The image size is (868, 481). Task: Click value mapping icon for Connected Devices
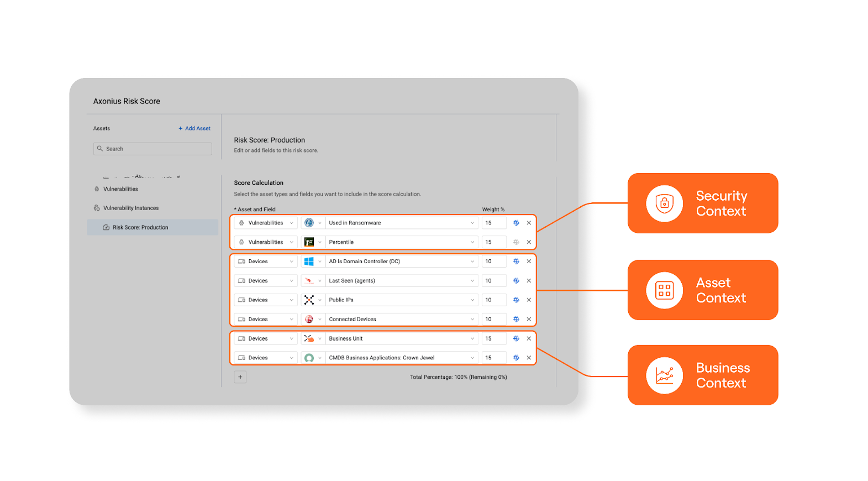516,319
